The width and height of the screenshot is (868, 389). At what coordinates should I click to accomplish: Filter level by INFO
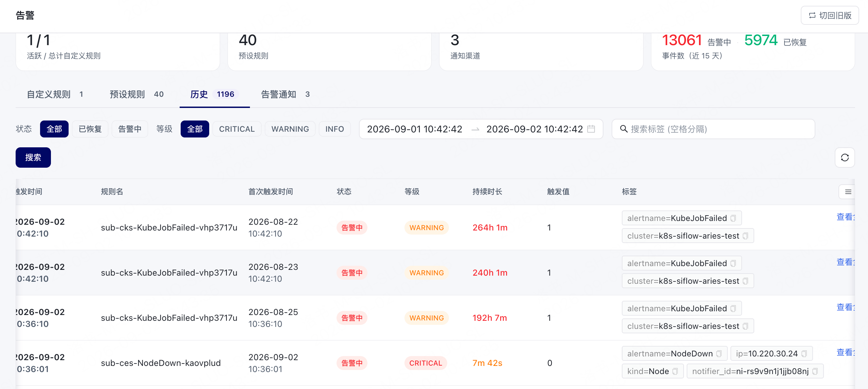[x=335, y=129]
